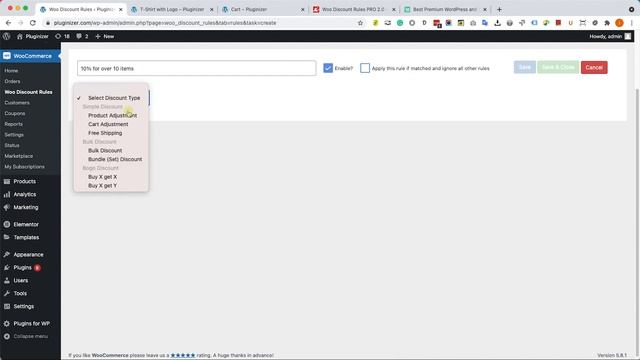Switch to T-Shirt with Logo tab

click(x=172, y=9)
